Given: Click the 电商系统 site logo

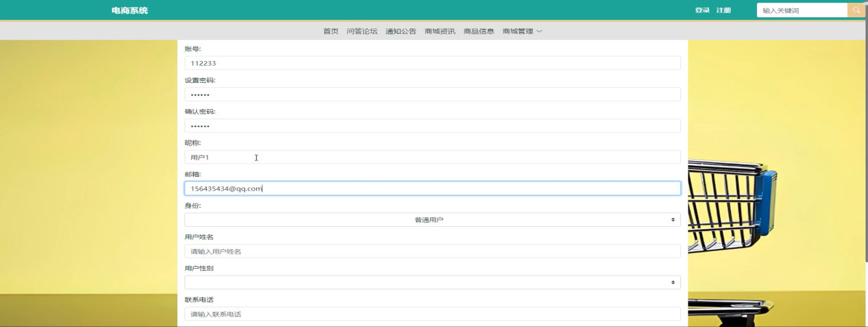Looking at the screenshot, I should coord(129,10).
